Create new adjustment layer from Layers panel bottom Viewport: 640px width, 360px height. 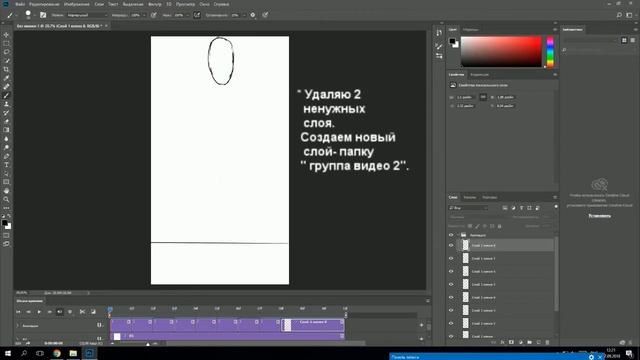point(520,342)
